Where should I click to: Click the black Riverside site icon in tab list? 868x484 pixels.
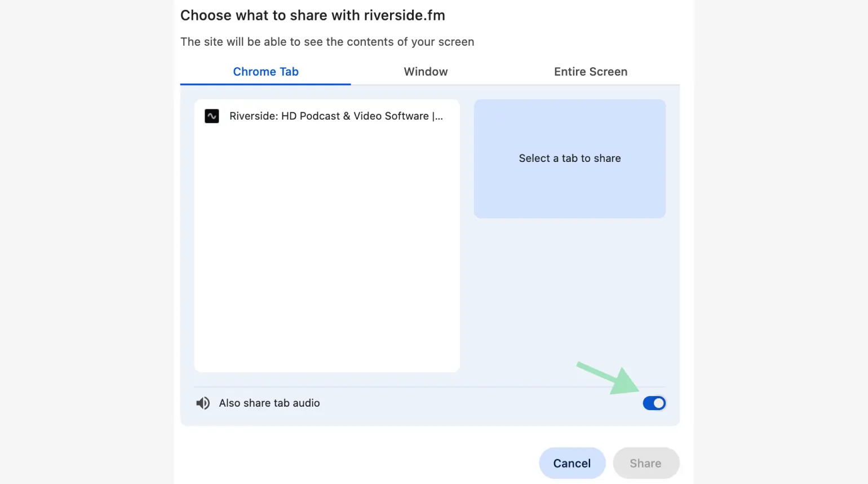tap(211, 116)
